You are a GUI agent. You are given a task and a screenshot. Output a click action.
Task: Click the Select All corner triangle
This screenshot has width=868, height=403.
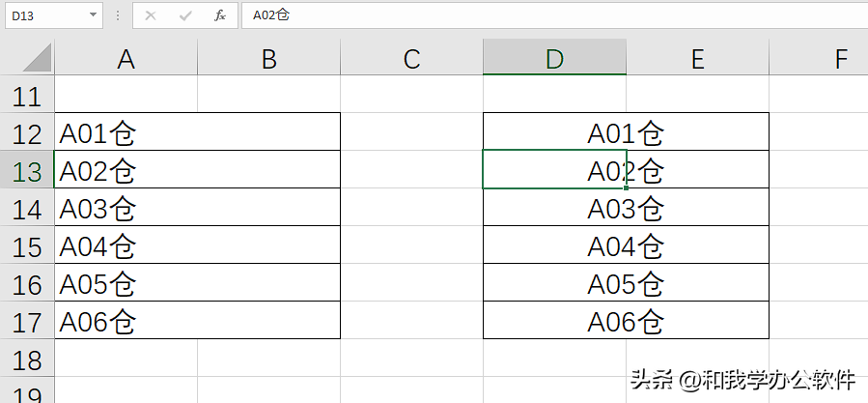(37, 58)
